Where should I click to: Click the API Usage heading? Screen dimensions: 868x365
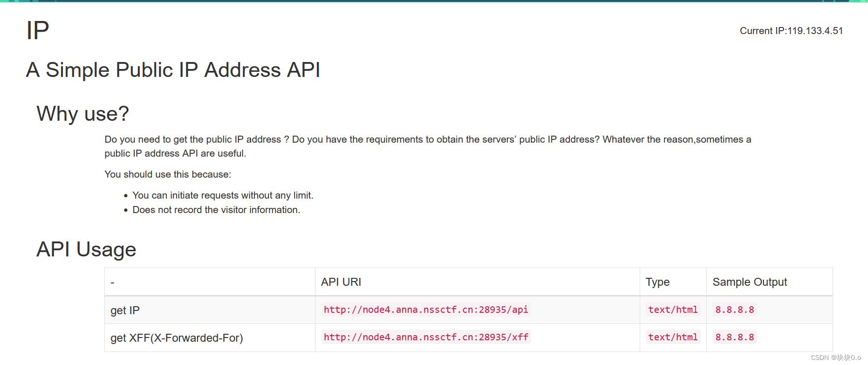click(86, 249)
